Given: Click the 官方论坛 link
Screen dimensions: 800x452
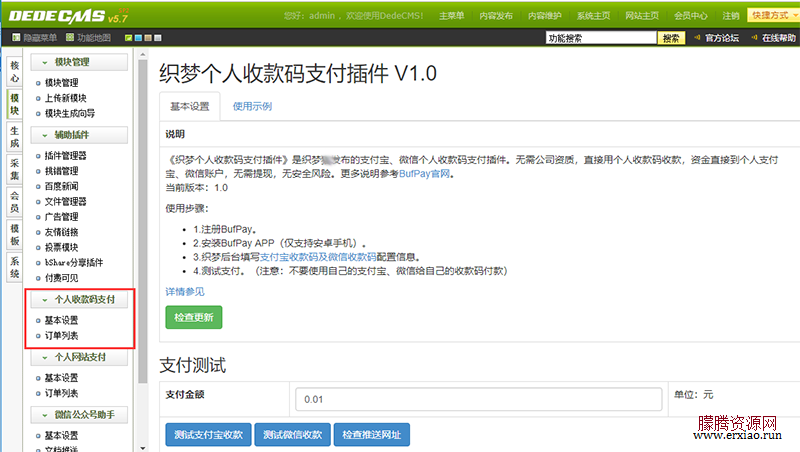Looking at the screenshot, I should (721, 38).
